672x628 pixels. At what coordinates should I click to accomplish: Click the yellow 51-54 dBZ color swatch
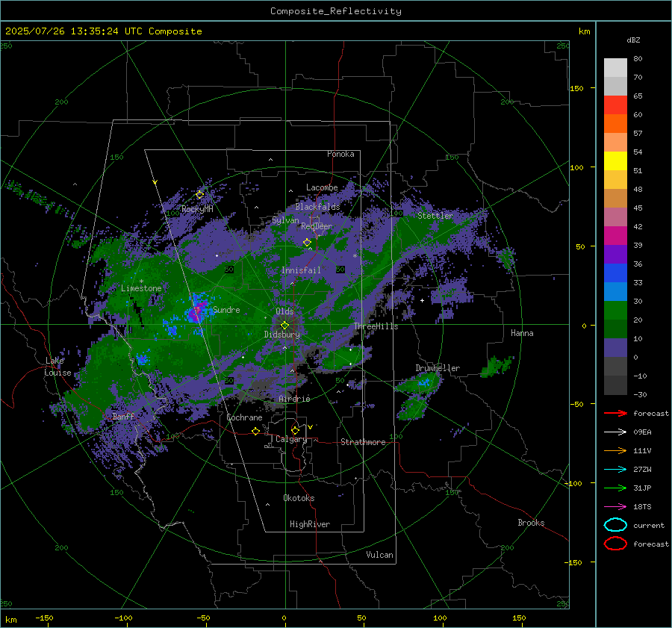pyautogui.click(x=615, y=161)
